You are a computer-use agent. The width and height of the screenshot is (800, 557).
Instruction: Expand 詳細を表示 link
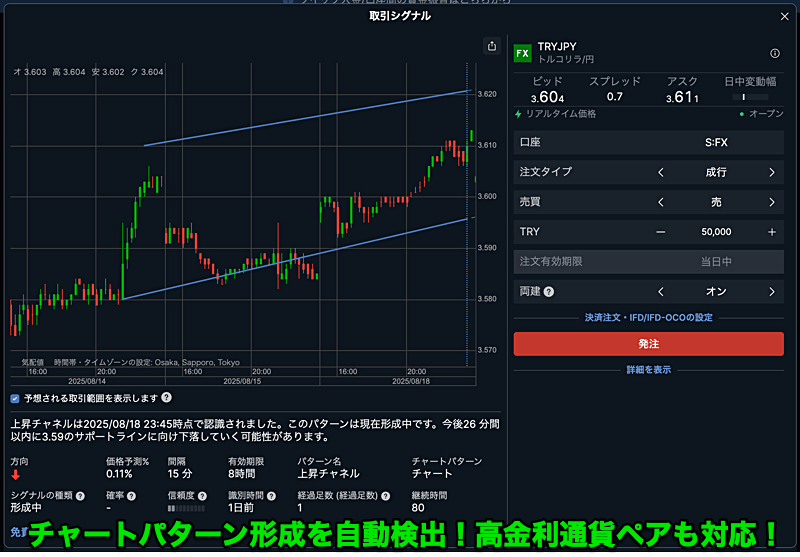pos(648,370)
